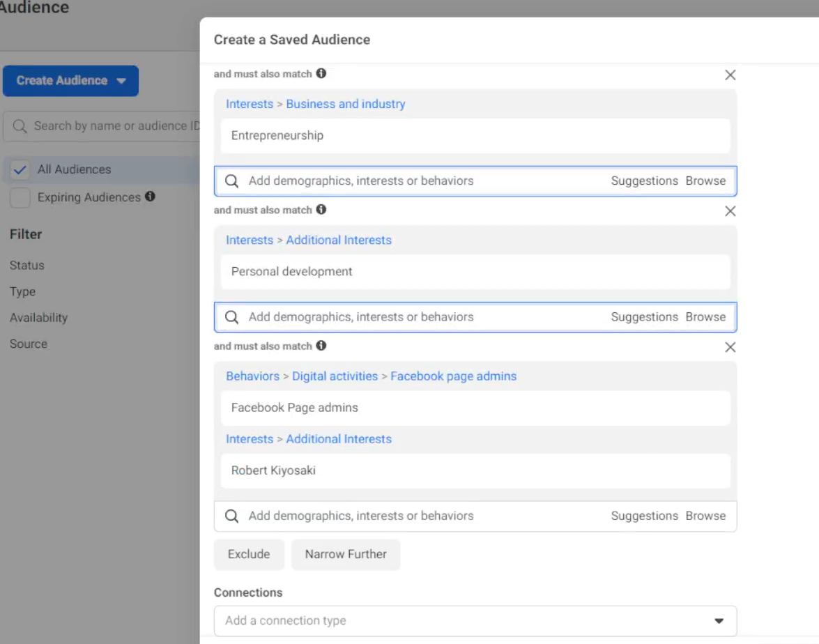Click the Digital activities category link
819x644 pixels.
coord(335,376)
